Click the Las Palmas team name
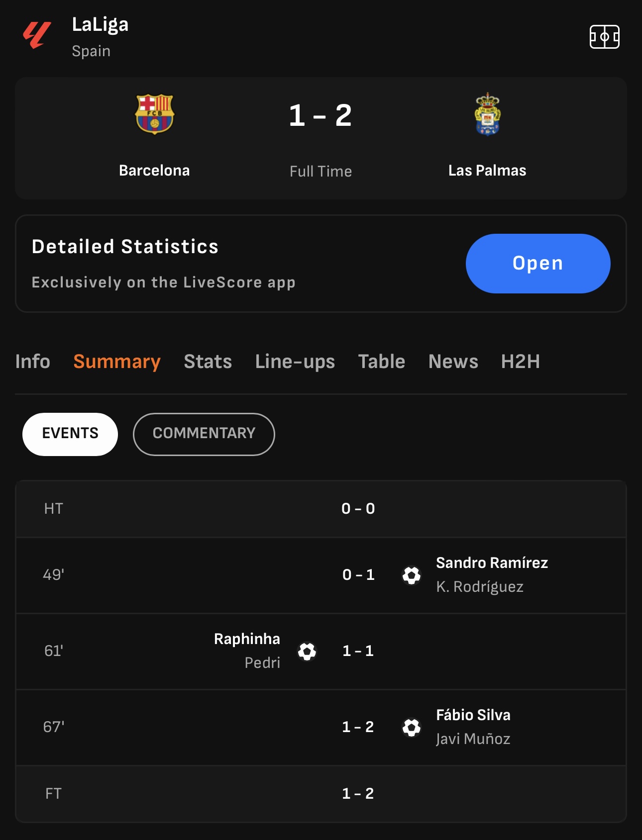 pos(487,171)
